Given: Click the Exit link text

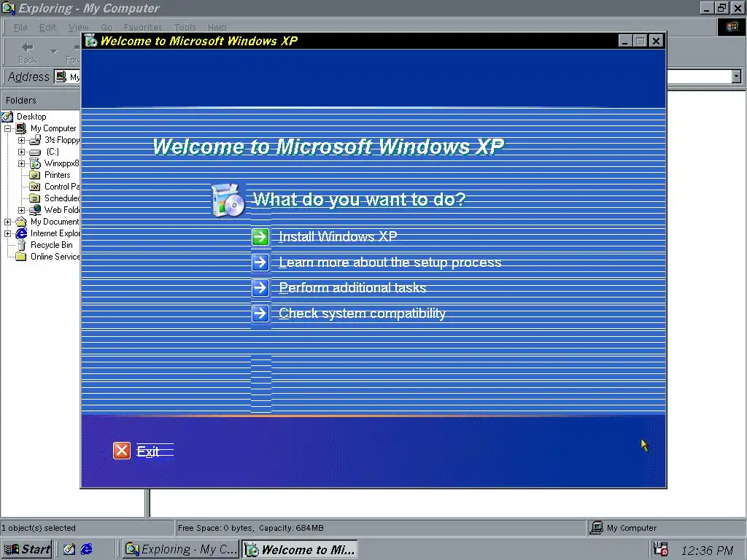Looking at the screenshot, I should tap(147, 451).
